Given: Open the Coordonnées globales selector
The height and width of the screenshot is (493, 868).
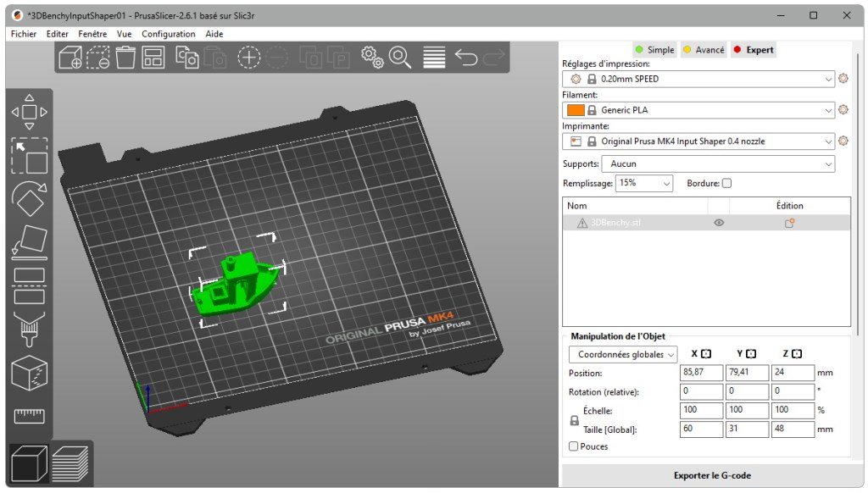Looking at the screenshot, I should click(x=623, y=354).
